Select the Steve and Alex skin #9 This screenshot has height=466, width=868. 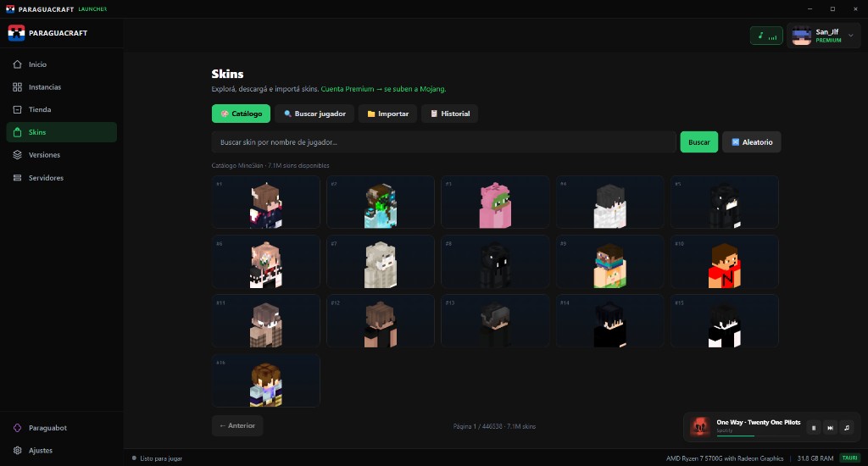(609, 262)
